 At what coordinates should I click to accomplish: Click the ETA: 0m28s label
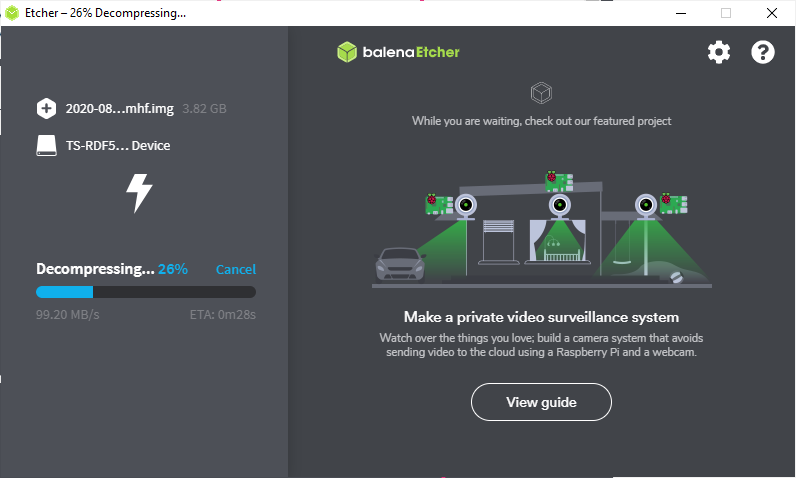(x=223, y=315)
